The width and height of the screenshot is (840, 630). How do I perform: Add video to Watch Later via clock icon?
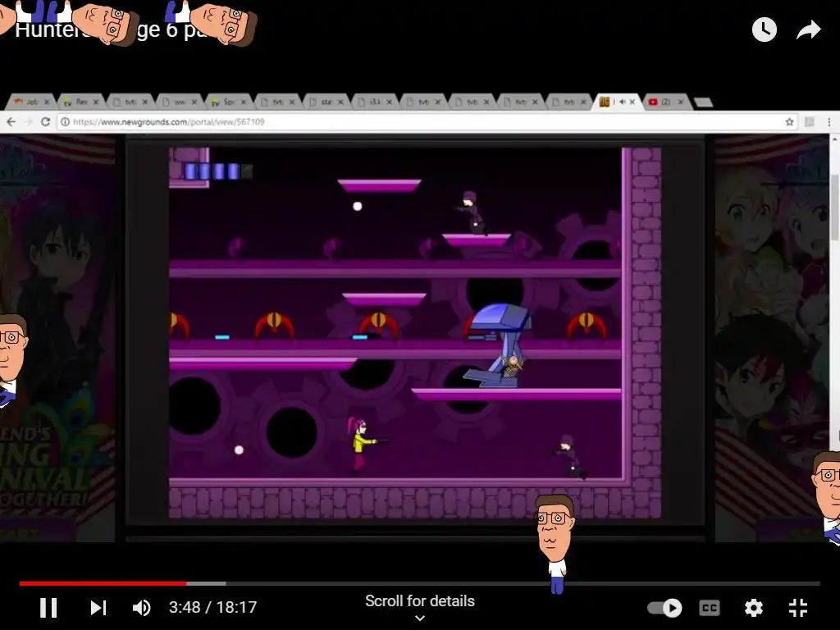point(764,30)
